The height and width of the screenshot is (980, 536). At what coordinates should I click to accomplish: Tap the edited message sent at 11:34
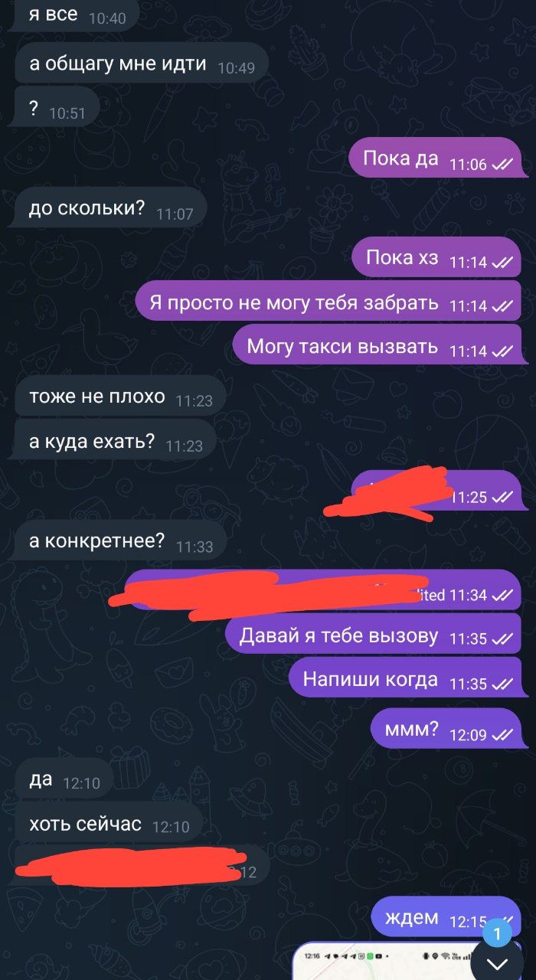pos(322,590)
